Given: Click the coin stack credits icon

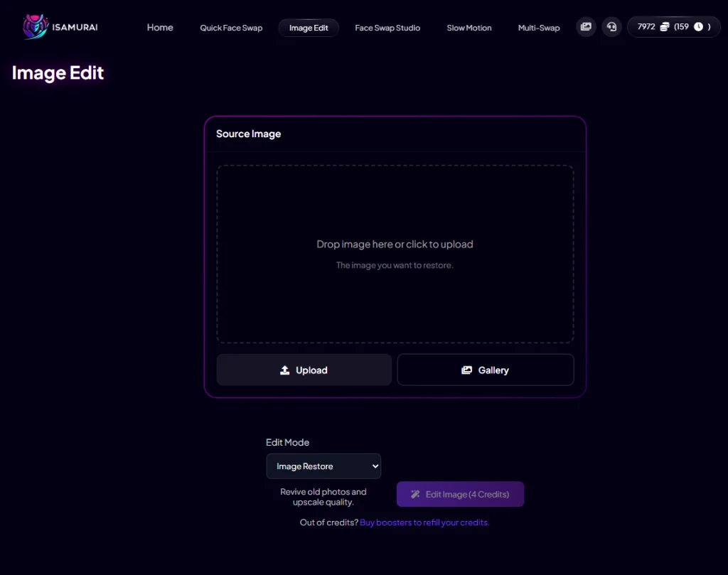Looking at the screenshot, I should pyautogui.click(x=665, y=27).
